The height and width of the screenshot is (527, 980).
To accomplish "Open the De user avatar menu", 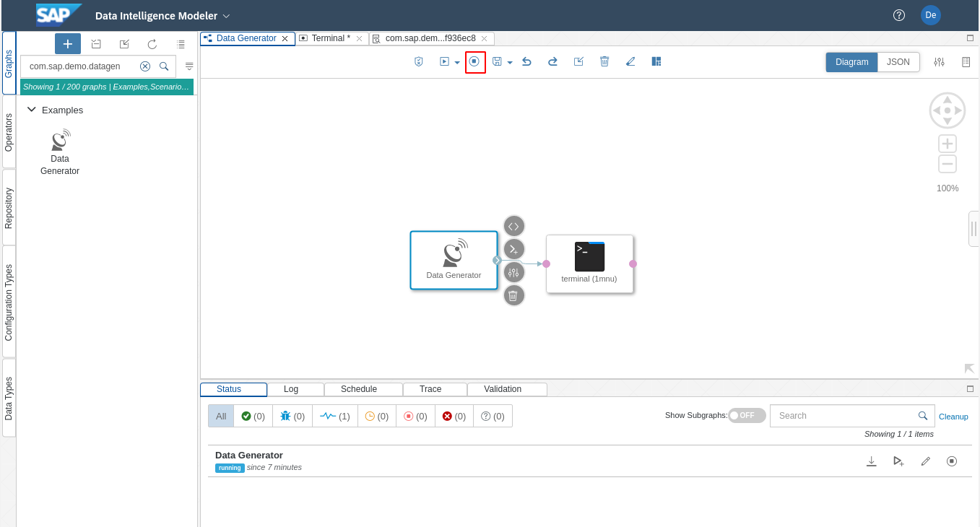I will pyautogui.click(x=931, y=15).
